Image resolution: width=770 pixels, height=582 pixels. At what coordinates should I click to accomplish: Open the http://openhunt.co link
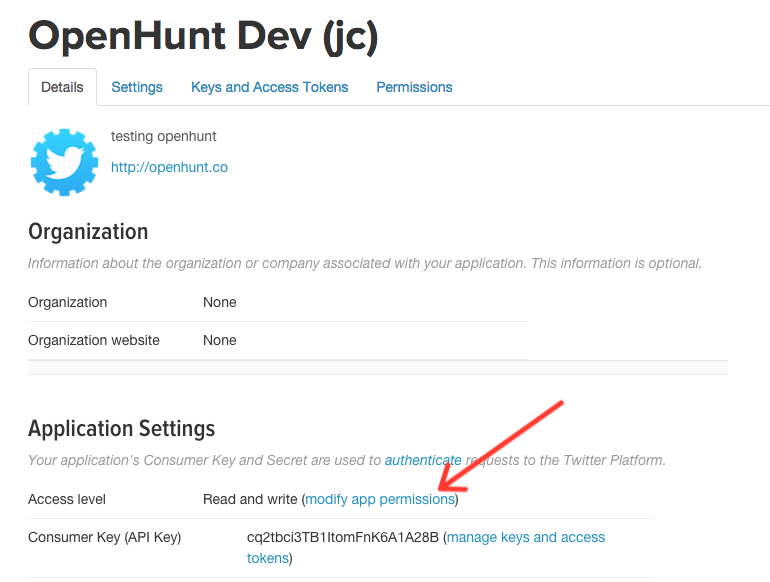tap(169, 167)
